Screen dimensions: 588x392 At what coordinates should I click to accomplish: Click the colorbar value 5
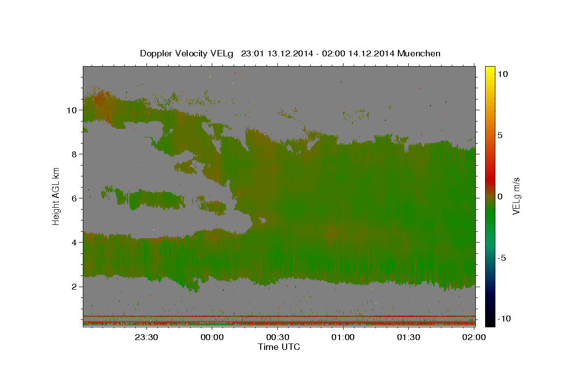(x=500, y=135)
